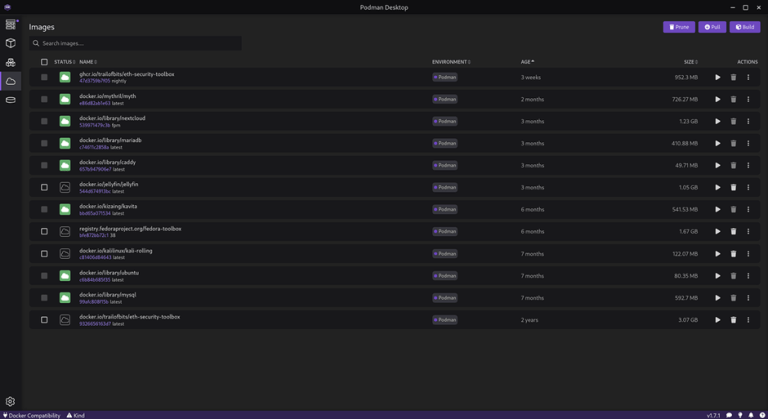The width and height of the screenshot is (768, 419).
Task: Go to the Pods section in the sidebar
Action: tap(10, 62)
